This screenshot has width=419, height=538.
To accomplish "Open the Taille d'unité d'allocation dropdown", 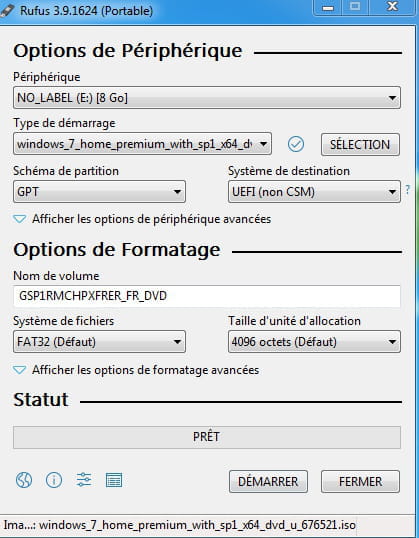I will pos(314,342).
